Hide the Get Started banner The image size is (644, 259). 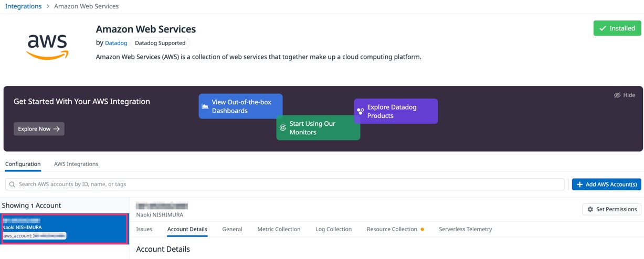625,95
